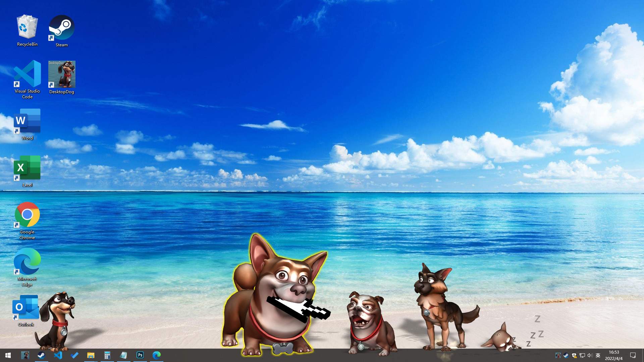Image resolution: width=644 pixels, height=362 pixels.
Task: Open Notepad from the taskbar
Action: click(123, 355)
